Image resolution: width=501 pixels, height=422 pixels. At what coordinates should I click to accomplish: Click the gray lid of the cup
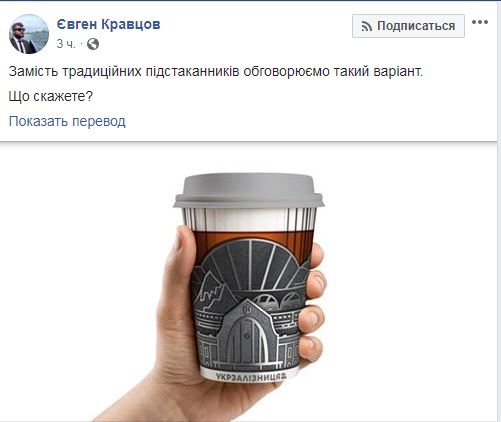point(249,191)
